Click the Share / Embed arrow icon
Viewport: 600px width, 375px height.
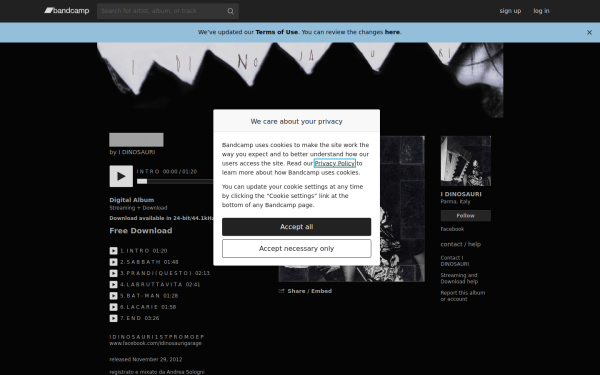pos(282,291)
